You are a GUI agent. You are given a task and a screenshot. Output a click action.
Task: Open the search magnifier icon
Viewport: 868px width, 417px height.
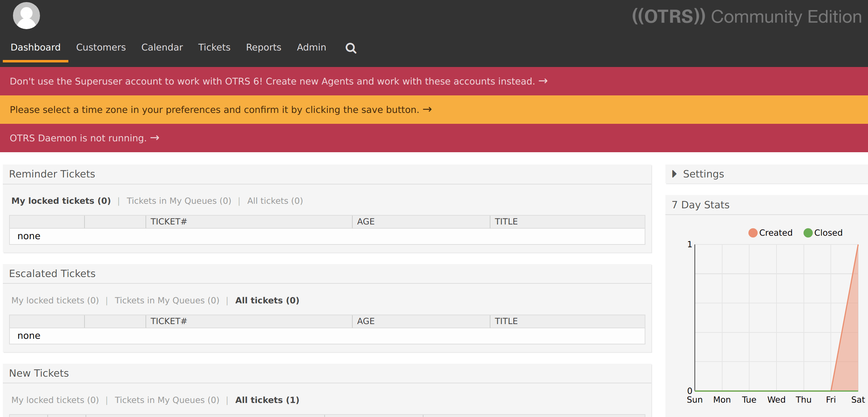(351, 48)
